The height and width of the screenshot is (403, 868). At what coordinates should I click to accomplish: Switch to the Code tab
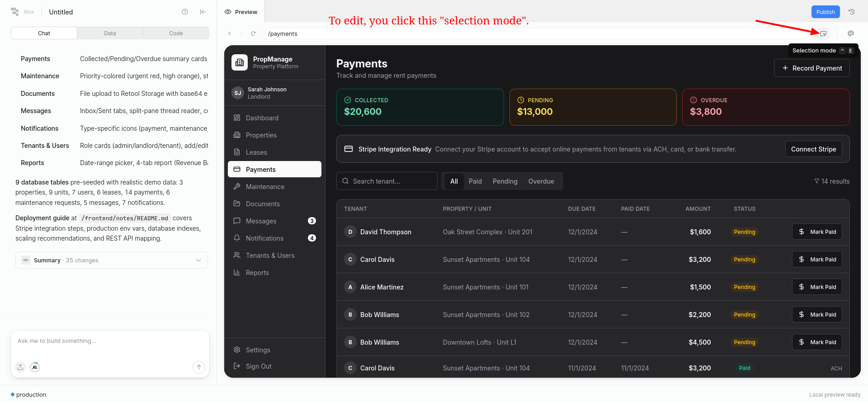tap(176, 33)
